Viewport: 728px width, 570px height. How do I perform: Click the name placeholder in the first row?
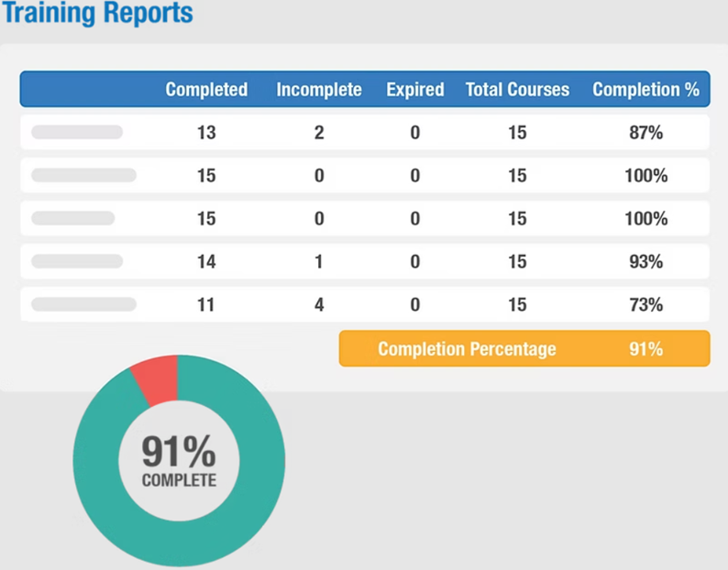pos(77,133)
